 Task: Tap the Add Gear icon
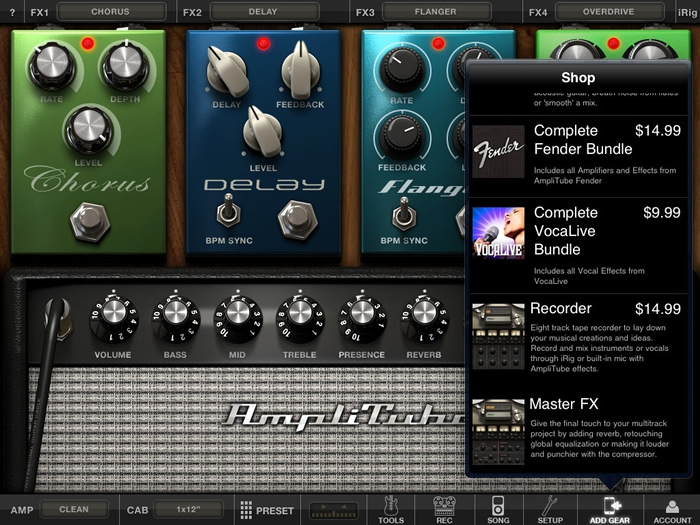point(610,509)
